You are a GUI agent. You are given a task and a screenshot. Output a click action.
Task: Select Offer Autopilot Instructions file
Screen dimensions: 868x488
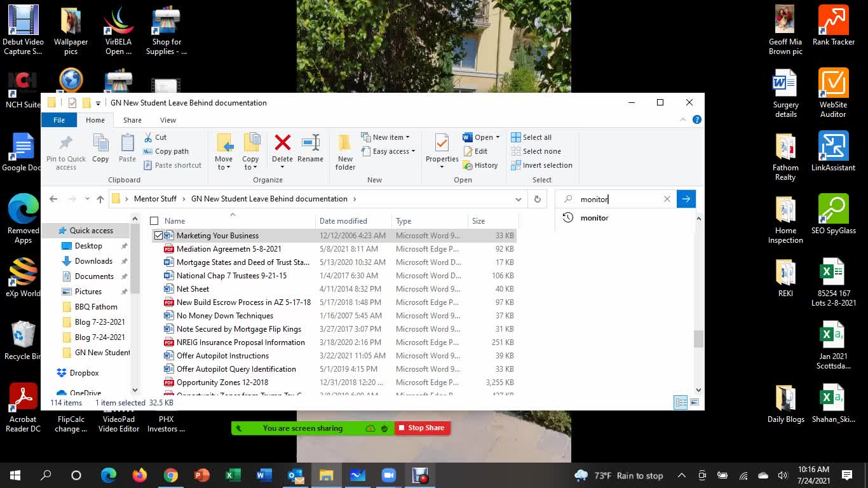pos(222,356)
